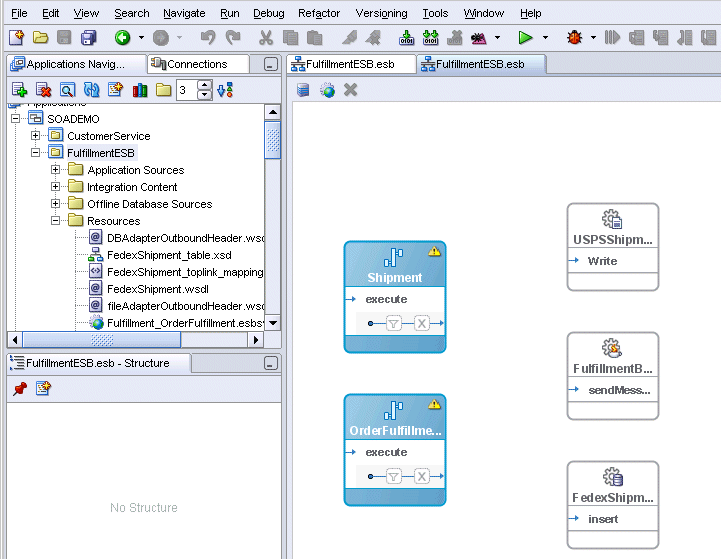Open the Versioning menu
Viewport: 721px width, 559px height.
(381, 13)
